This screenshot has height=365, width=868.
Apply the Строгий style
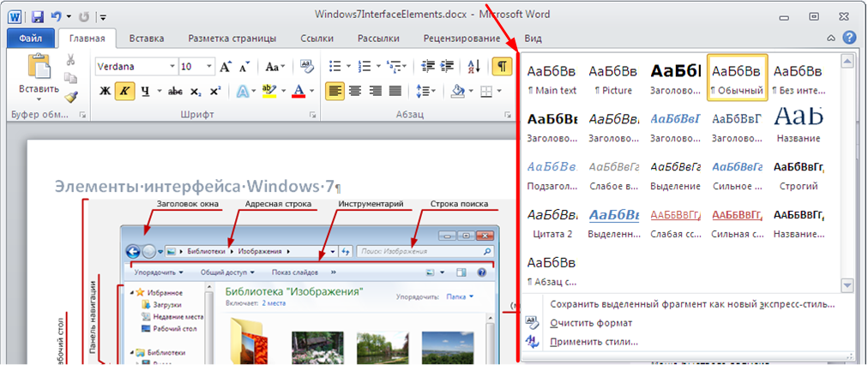(x=799, y=174)
